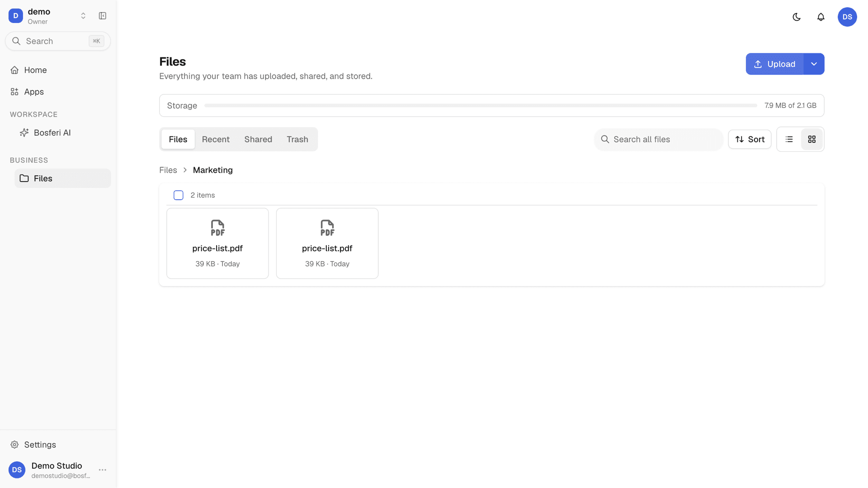868x488 pixels.
Task: Open the demo workspace switcher
Action: pos(47,16)
